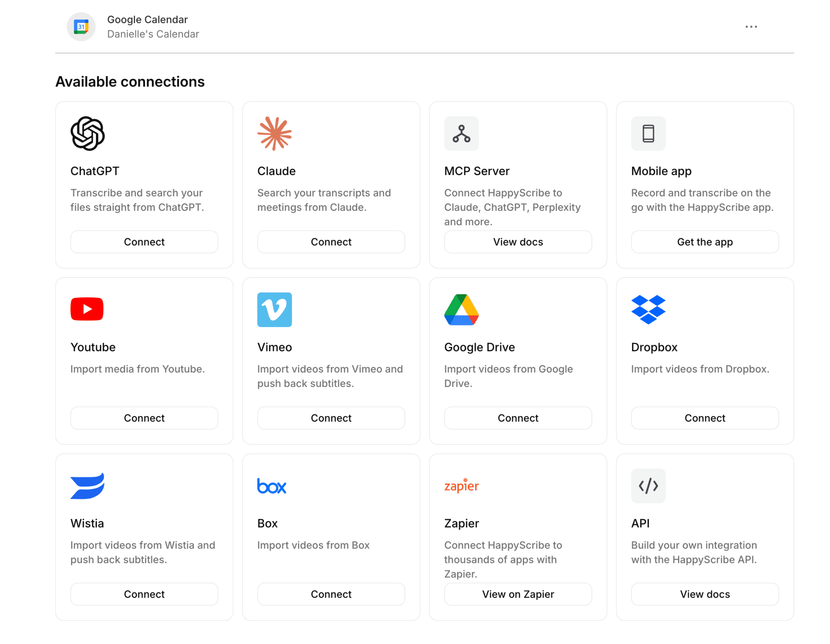Screen dimensions: 830x644
Task: Click the Wistia logo icon
Action: click(87, 486)
